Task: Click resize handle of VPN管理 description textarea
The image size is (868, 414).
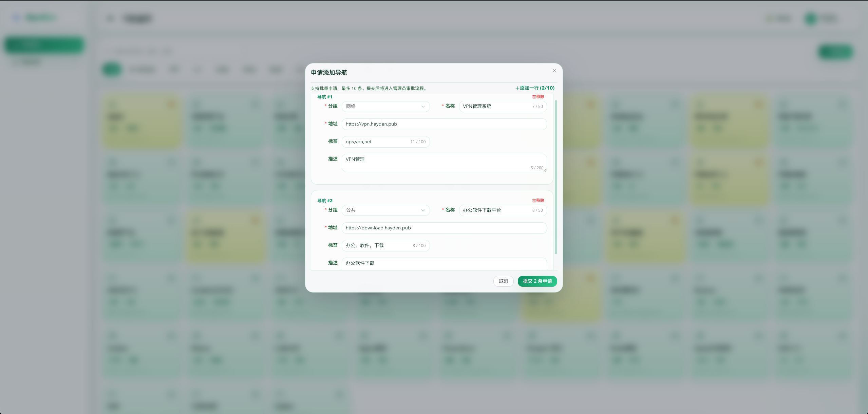Action: click(x=545, y=170)
